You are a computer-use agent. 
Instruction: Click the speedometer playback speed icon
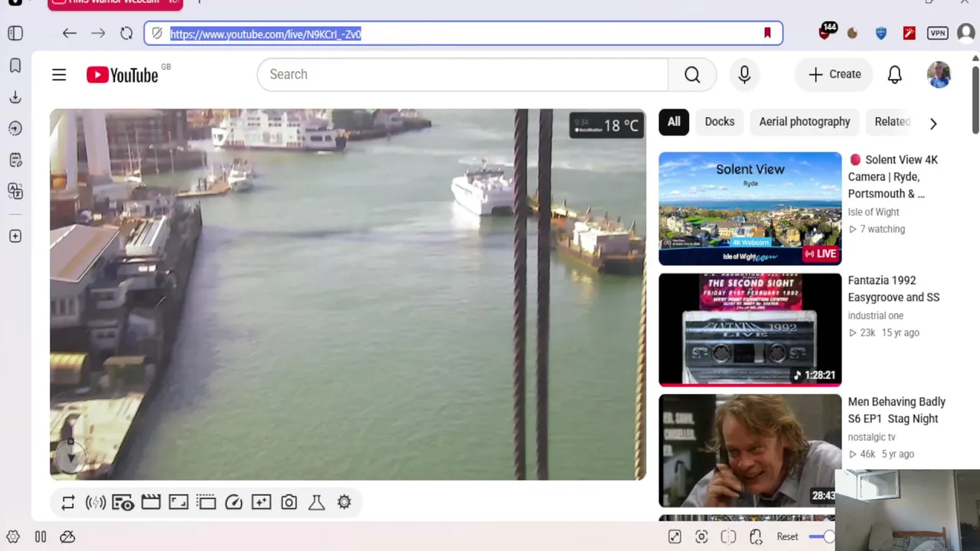[234, 502]
